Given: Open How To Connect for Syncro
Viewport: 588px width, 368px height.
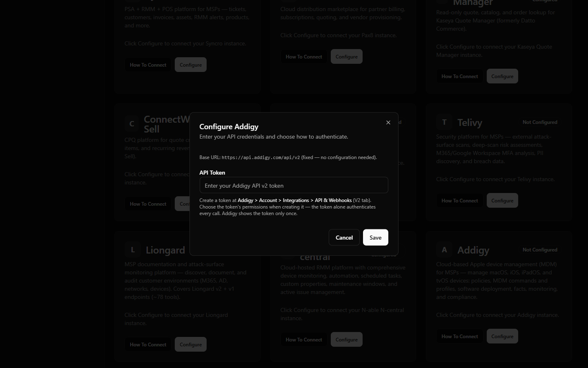Looking at the screenshot, I should (148, 65).
